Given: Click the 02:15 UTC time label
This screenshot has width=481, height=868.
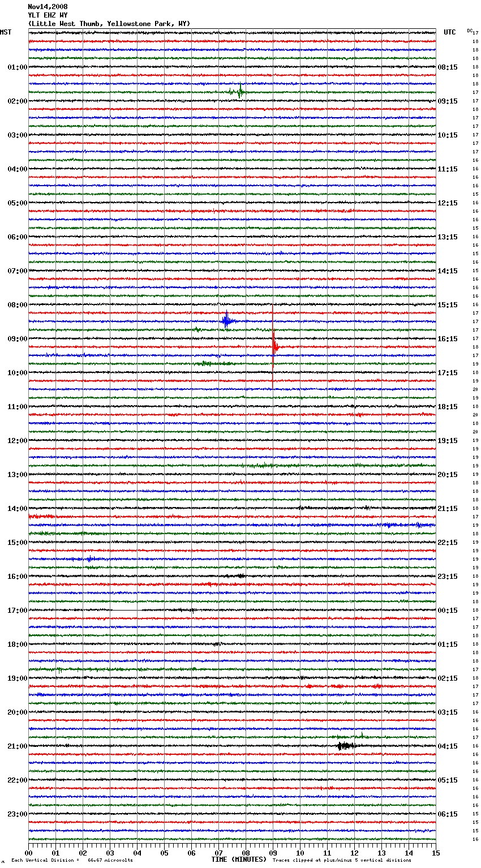Looking at the screenshot, I should point(448,678).
